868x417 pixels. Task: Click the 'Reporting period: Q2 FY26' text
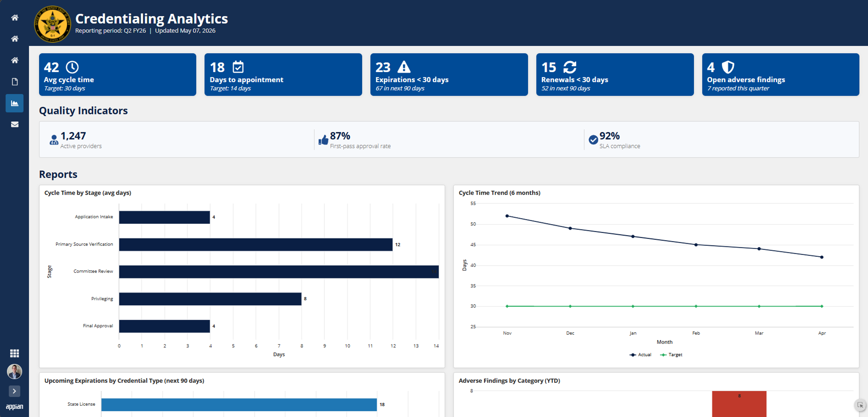tap(111, 31)
